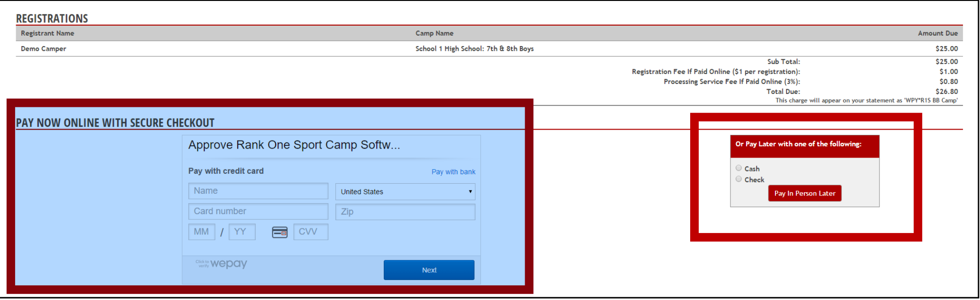This screenshot has height=300, width=980.
Task: Focus the Card number field
Action: coord(258,211)
